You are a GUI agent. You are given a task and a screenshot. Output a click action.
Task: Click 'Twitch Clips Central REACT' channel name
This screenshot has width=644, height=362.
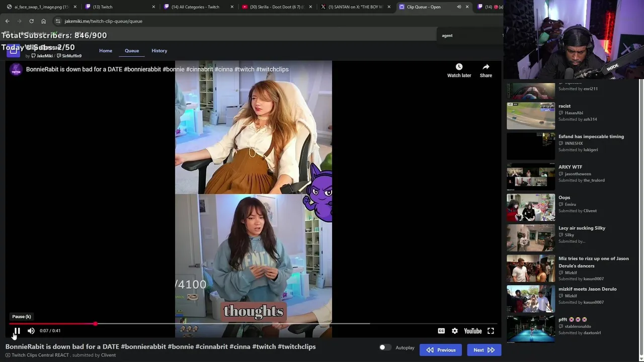pyautogui.click(x=40, y=355)
